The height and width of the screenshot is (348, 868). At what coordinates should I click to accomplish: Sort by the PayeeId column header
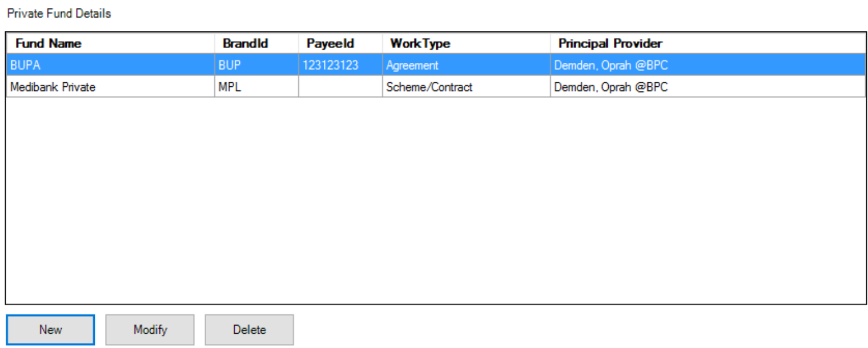pos(340,43)
